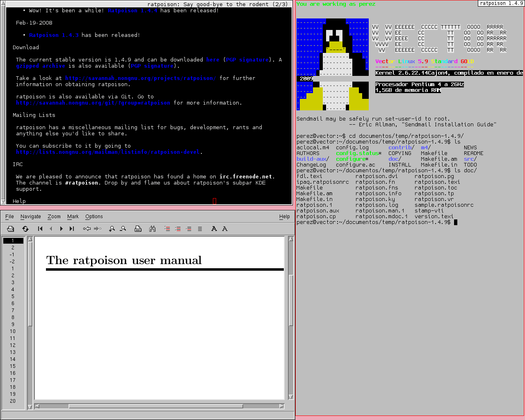Open find with the binoculars icon
This screenshot has height=420, width=525.
(153, 229)
